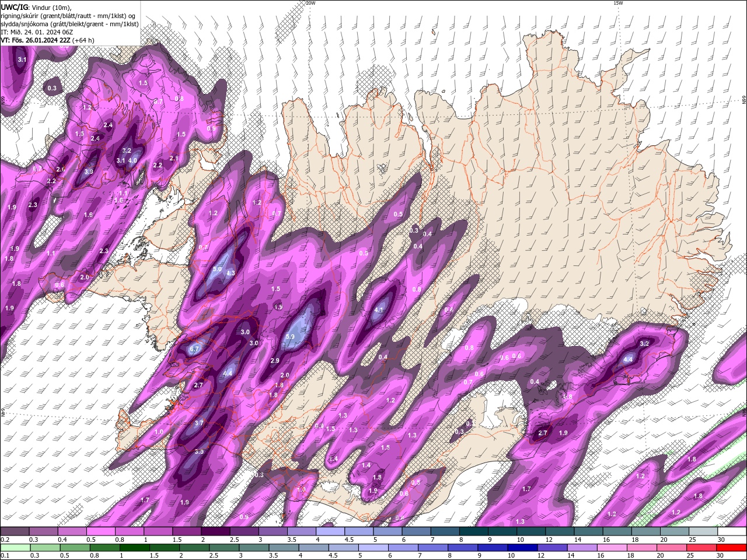Click the 20W longitude label
747x560 pixels.
[x=311, y=3]
